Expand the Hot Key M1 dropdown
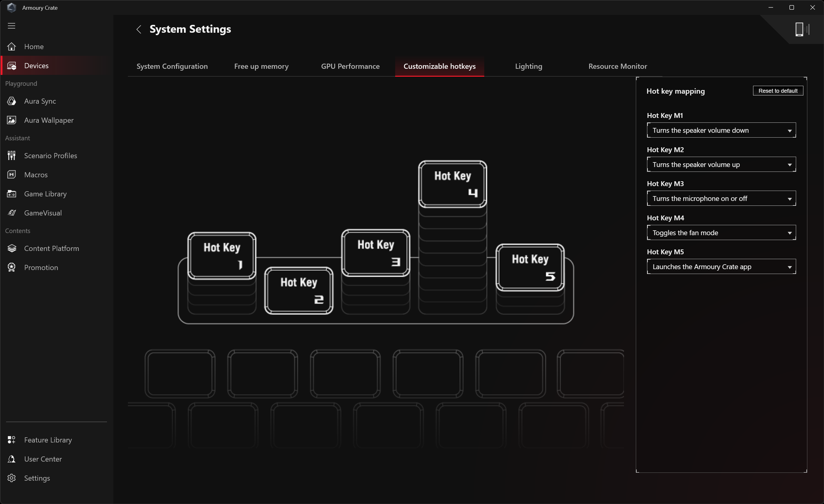824x504 pixels. coord(721,130)
